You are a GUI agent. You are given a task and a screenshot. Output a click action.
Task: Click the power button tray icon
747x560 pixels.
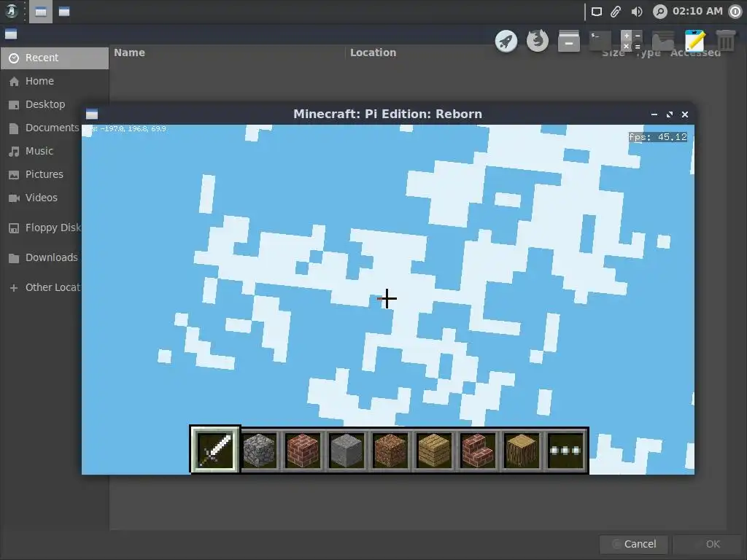pyautogui.click(x=735, y=12)
